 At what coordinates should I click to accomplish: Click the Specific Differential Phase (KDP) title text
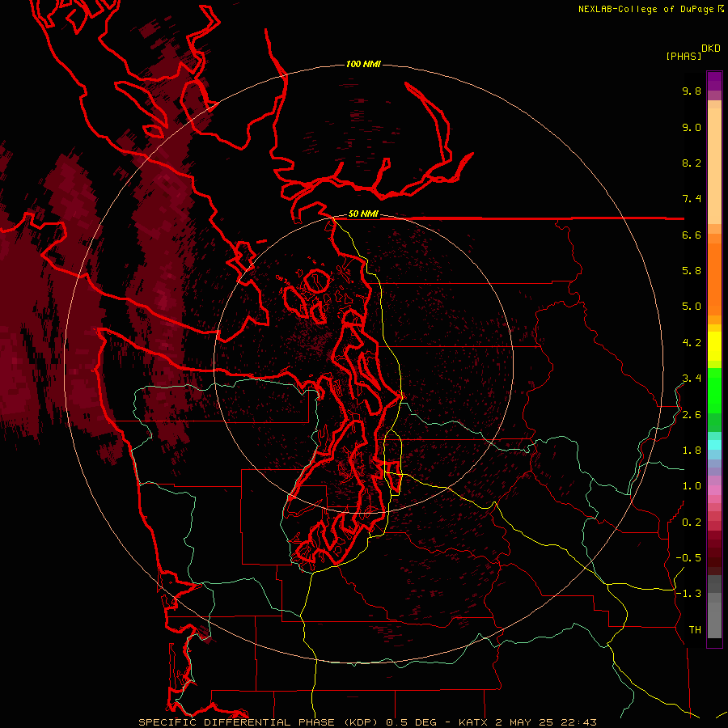click(259, 722)
